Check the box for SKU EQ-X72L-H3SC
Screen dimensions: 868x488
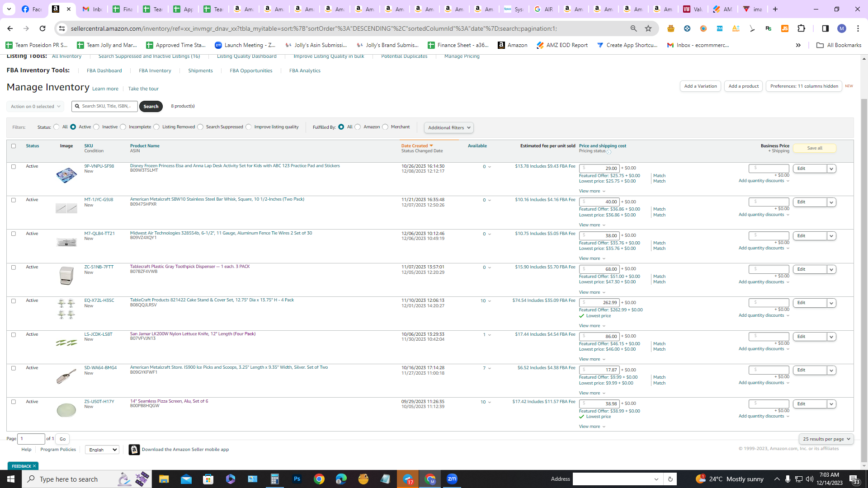point(14,301)
